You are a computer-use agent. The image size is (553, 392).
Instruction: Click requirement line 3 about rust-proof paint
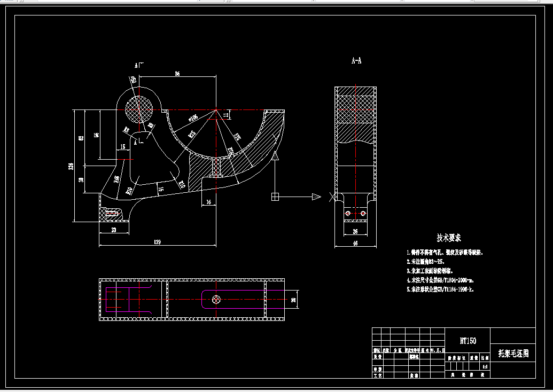click(430, 271)
